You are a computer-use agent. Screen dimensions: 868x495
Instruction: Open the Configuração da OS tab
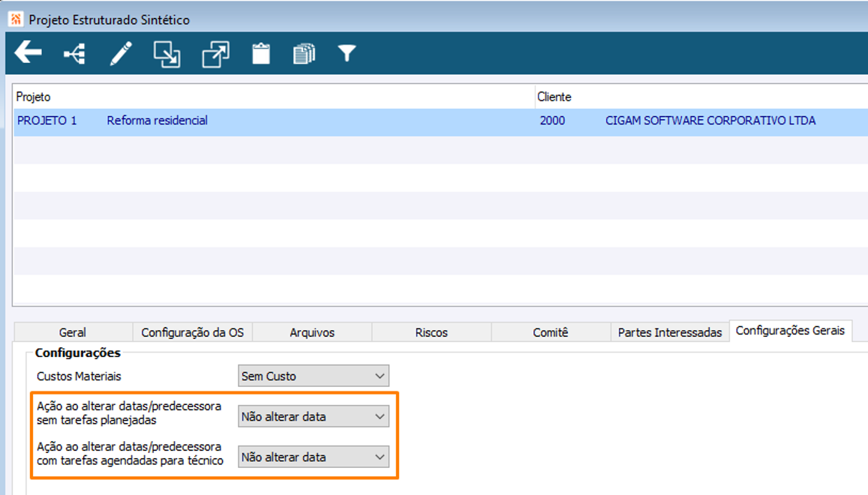(x=192, y=332)
